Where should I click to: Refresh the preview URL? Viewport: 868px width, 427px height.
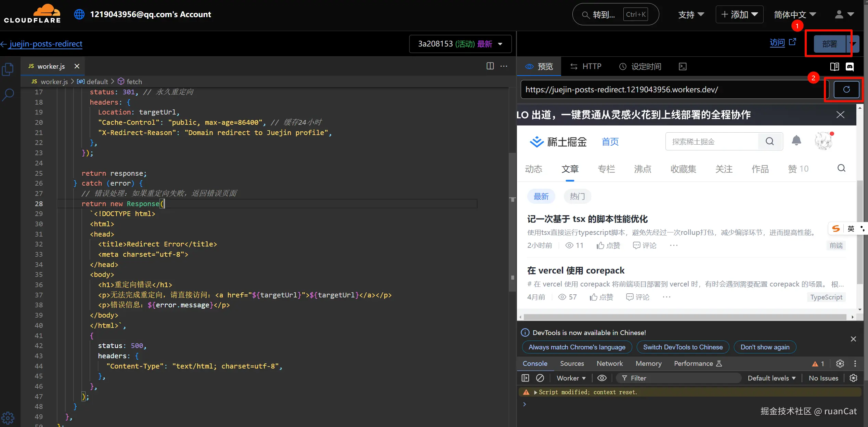coord(846,90)
